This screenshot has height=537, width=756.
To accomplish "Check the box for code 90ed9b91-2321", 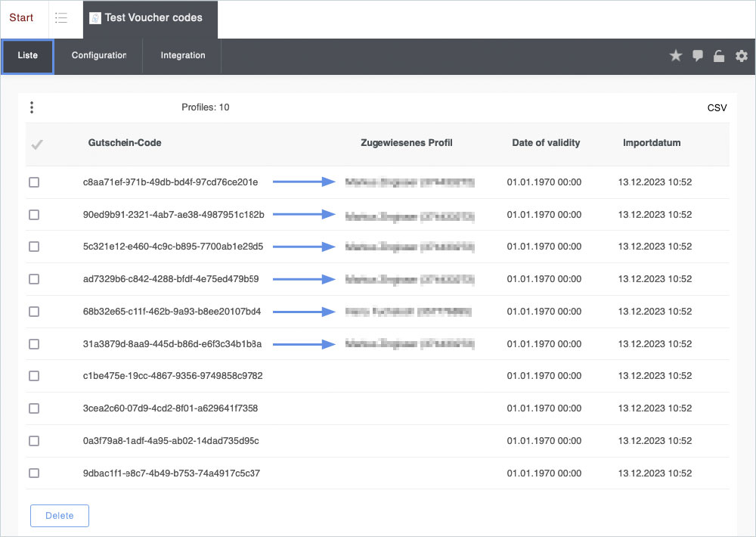I will click(x=34, y=214).
